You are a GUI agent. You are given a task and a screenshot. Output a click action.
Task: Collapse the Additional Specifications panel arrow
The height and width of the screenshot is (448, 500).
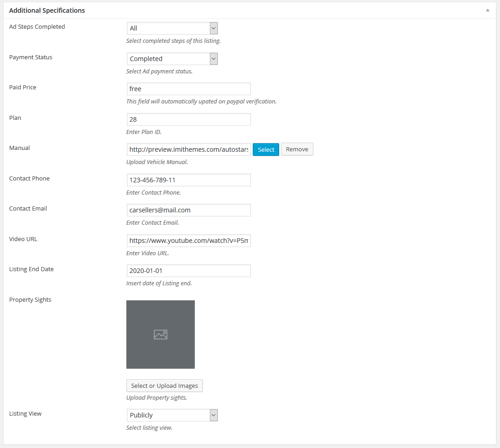(488, 10)
